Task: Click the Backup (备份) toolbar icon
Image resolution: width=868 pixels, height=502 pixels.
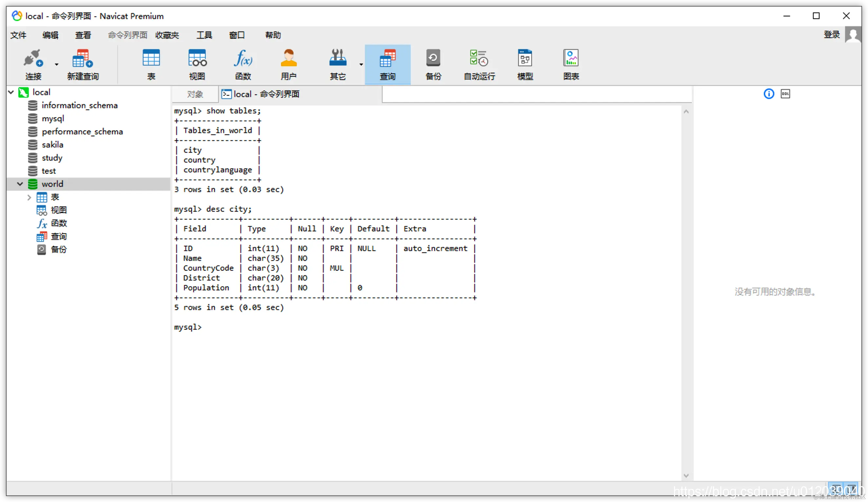Action: 433,65
